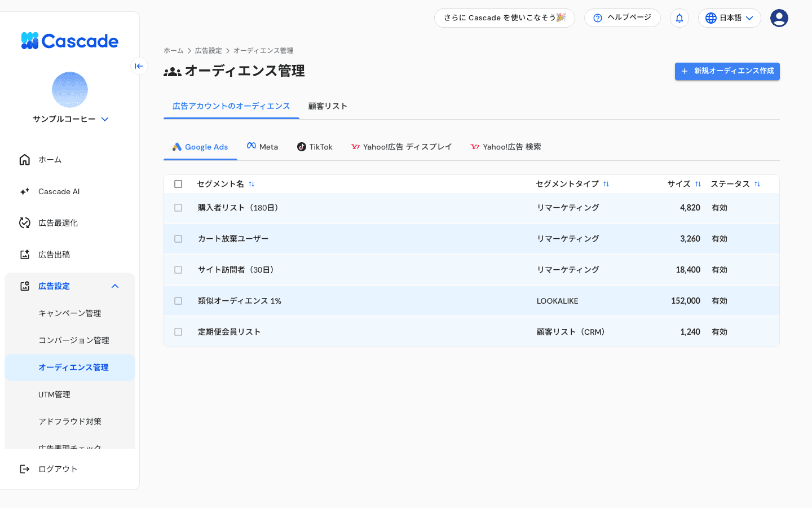Select the Meta tab
Viewport: 812px width, 508px height.
pyautogui.click(x=262, y=147)
